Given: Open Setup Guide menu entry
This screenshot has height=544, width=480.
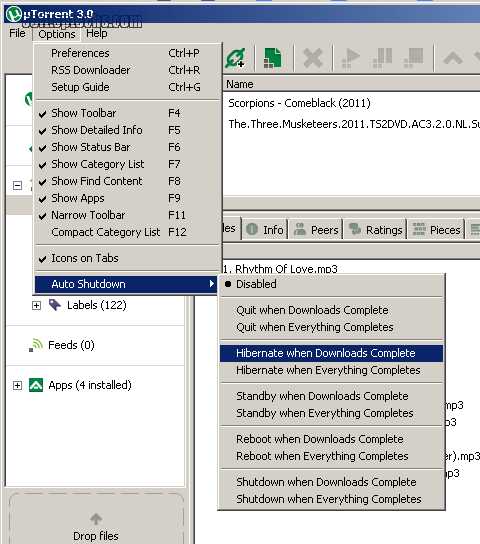Looking at the screenshot, I should point(128,87).
